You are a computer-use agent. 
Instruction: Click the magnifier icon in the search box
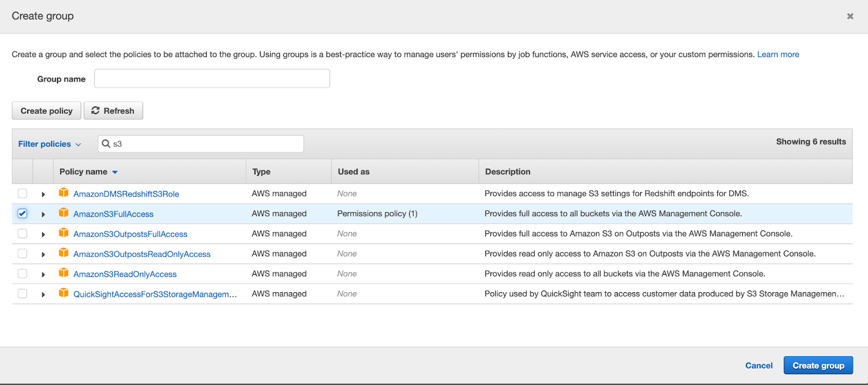[106, 143]
